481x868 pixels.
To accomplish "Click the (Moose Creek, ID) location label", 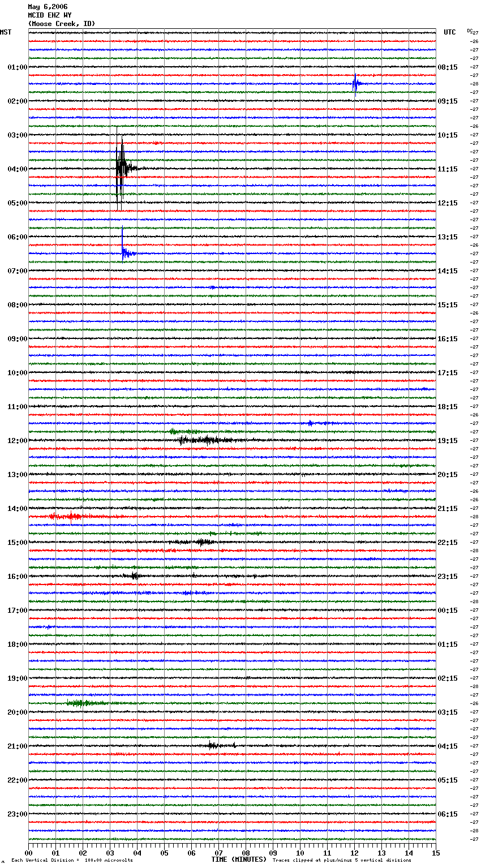I will pyautogui.click(x=62, y=24).
